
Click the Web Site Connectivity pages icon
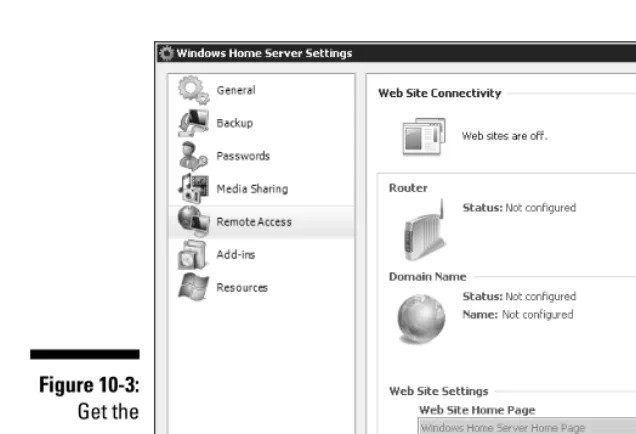[424, 137]
